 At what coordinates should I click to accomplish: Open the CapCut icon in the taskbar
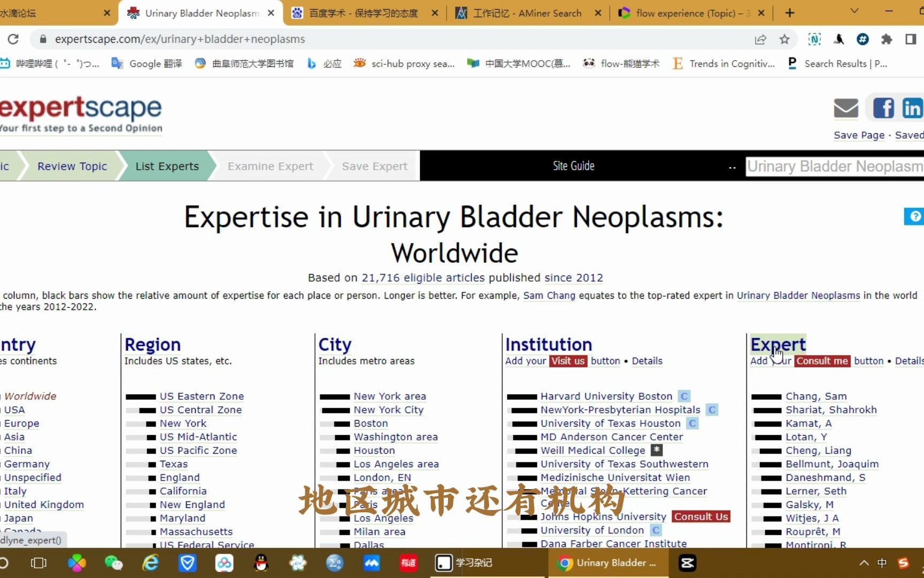point(687,563)
